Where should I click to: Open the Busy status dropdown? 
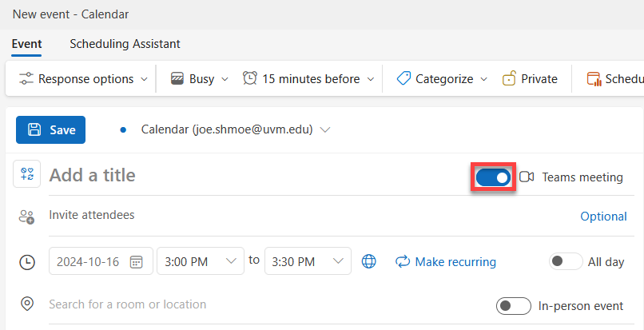[x=200, y=78]
